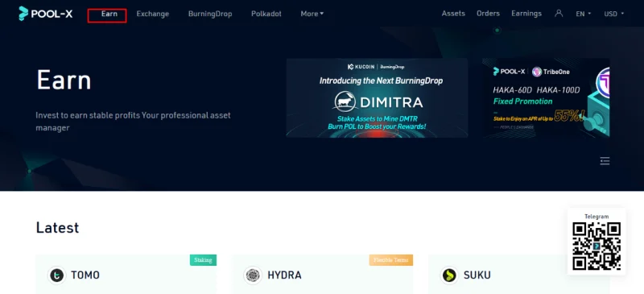The image size is (644, 294).
Task: Go to the Exchange page
Action: (x=153, y=14)
